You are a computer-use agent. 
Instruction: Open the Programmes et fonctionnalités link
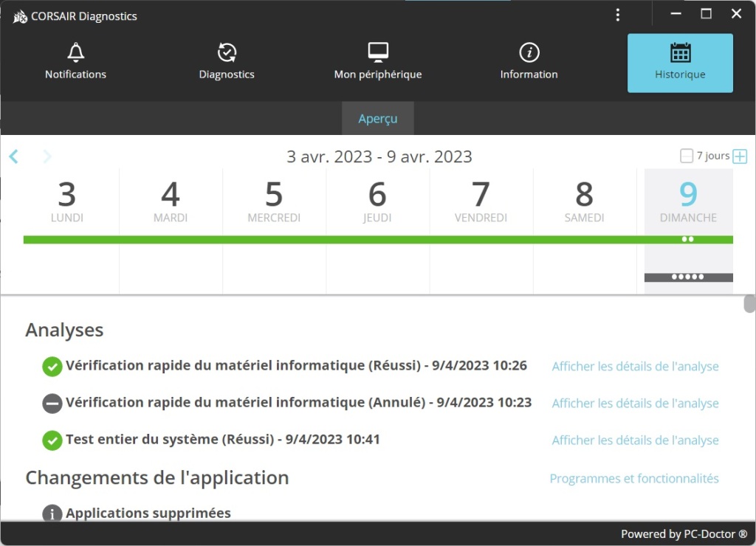[634, 479]
